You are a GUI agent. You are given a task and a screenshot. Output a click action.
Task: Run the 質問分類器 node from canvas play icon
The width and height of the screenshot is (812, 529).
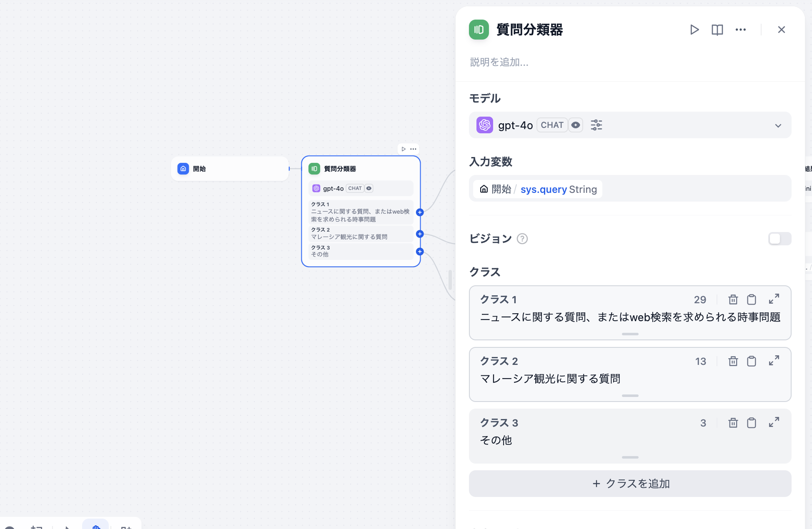pos(403,149)
